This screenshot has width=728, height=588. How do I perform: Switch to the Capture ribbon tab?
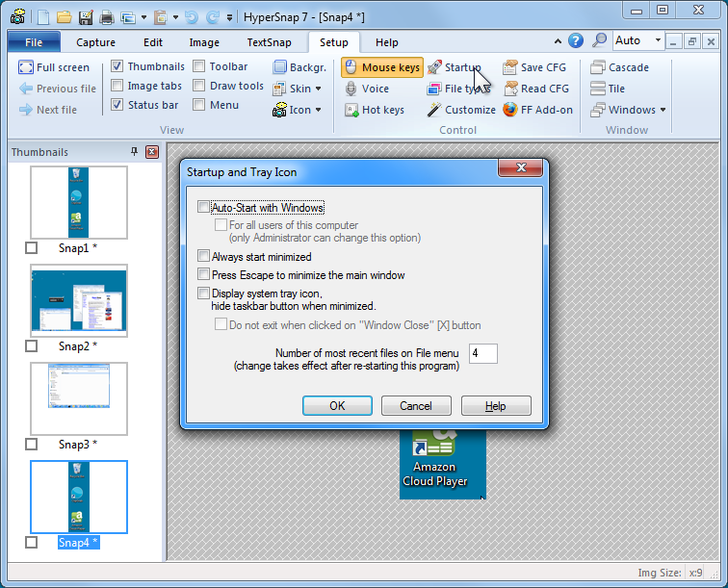point(95,42)
